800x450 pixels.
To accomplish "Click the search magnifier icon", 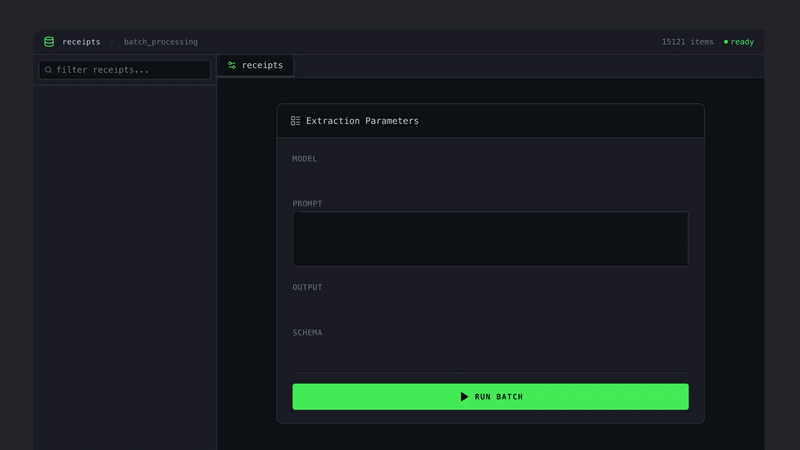I will pos(48,70).
